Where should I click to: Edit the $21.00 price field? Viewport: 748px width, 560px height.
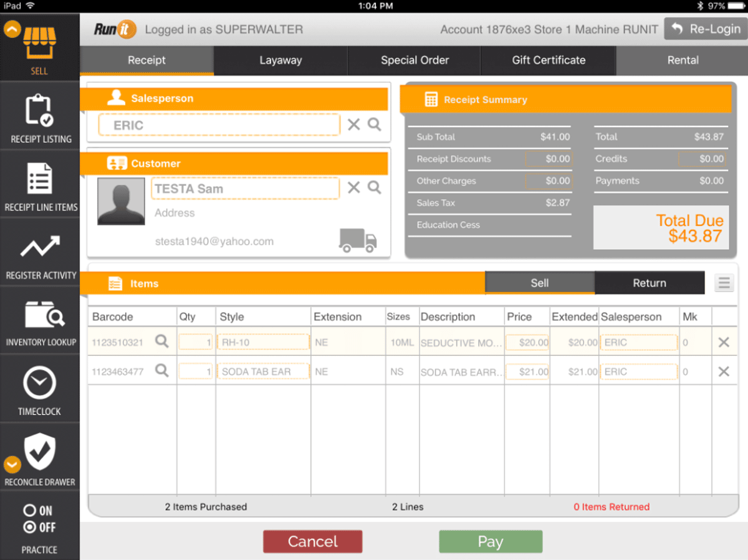pyautogui.click(x=527, y=371)
